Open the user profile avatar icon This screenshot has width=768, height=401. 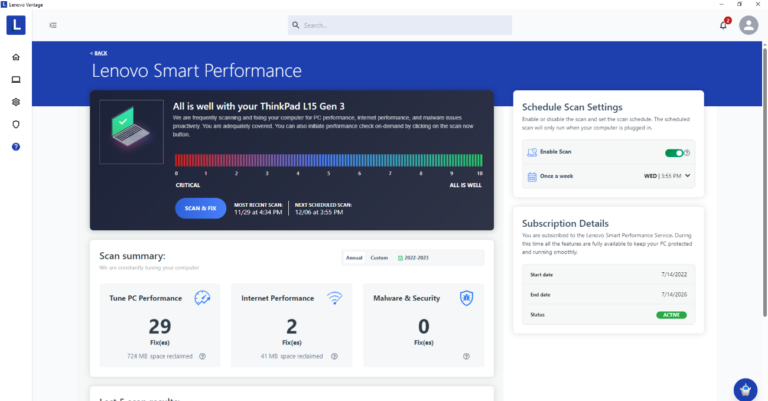[x=748, y=25]
